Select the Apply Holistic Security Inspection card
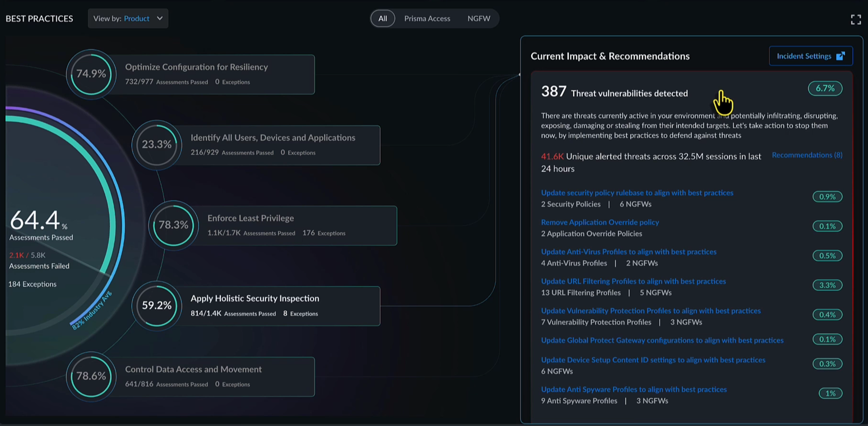Viewport: 868px width, 426px height. coord(280,306)
